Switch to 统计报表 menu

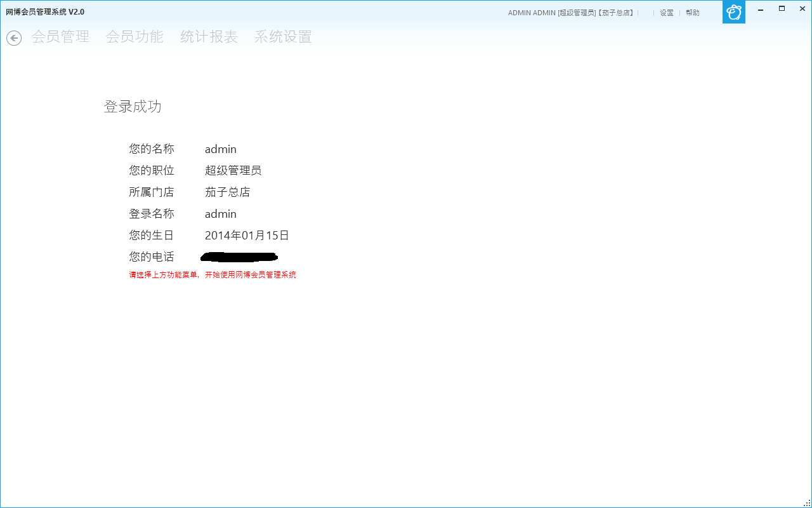[209, 37]
